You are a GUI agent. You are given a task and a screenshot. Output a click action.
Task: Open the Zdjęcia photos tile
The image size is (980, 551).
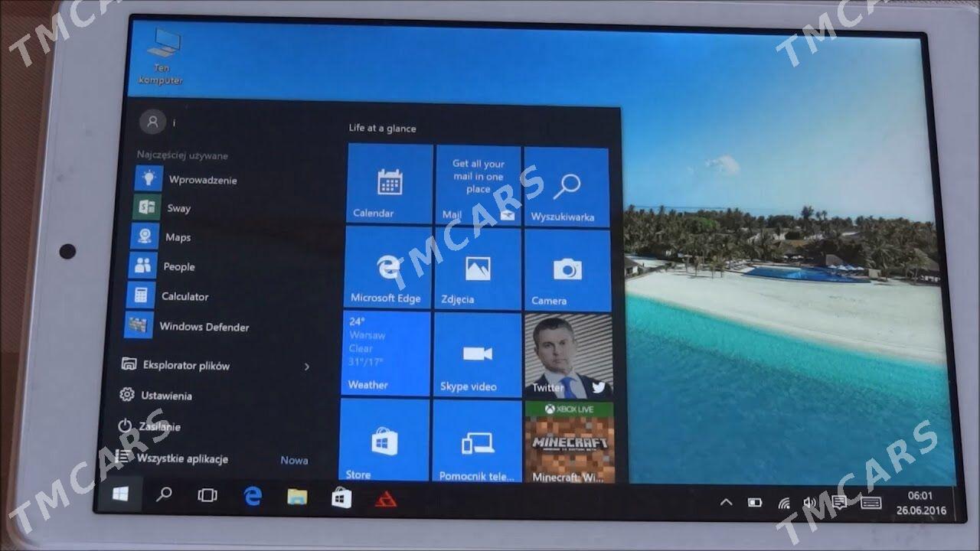point(477,269)
